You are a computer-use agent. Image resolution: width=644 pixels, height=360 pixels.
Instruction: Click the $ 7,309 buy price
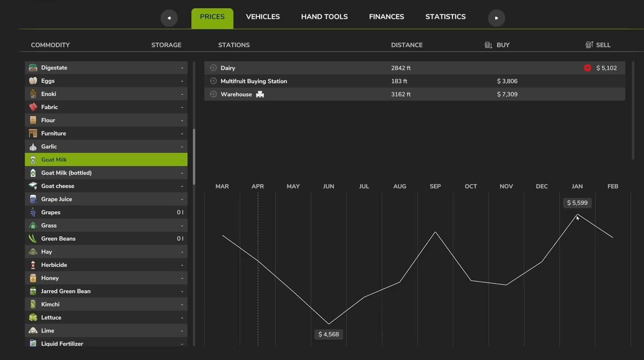point(507,95)
